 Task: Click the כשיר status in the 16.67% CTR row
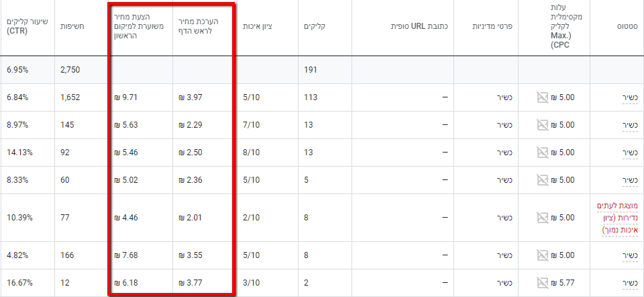tap(628, 283)
